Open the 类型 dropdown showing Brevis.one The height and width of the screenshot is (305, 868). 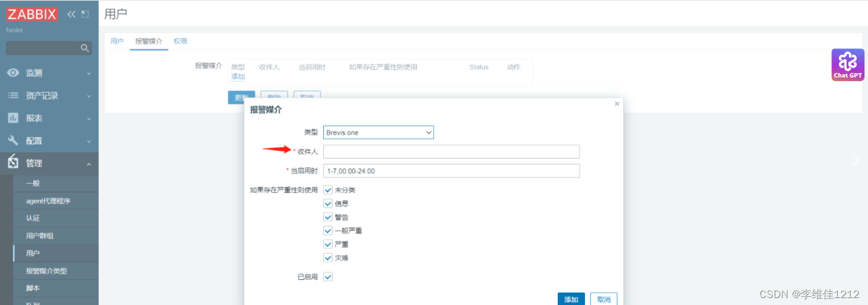(x=378, y=133)
